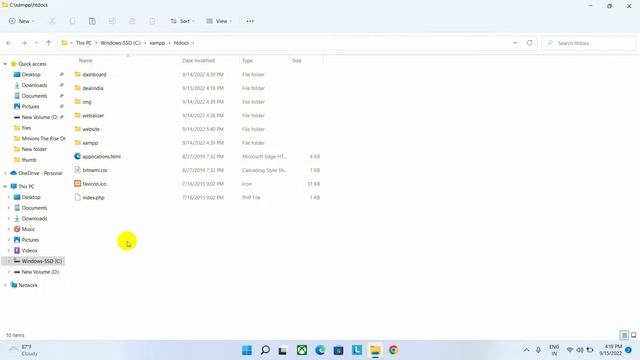This screenshot has height=360, width=640.
Task: Open Minions The Rise Of quick access folder
Action: tap(43, 138)
